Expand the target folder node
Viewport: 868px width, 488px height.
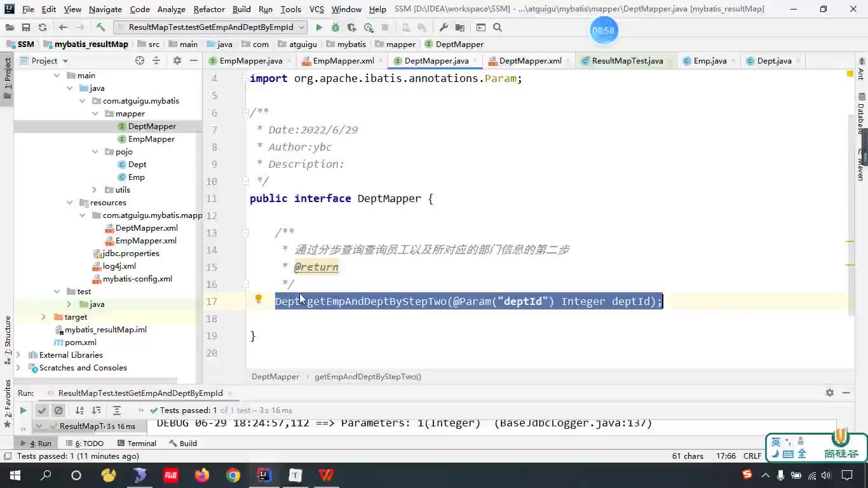point(44,317)
